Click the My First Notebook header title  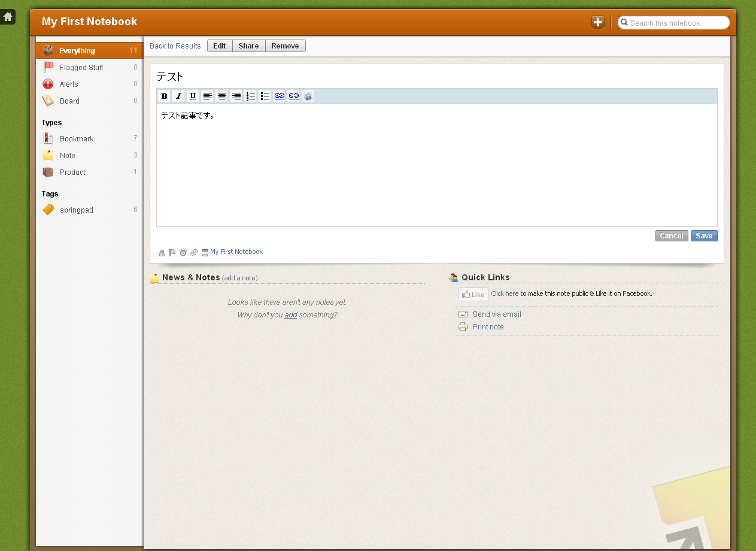[x=90, y=22]
